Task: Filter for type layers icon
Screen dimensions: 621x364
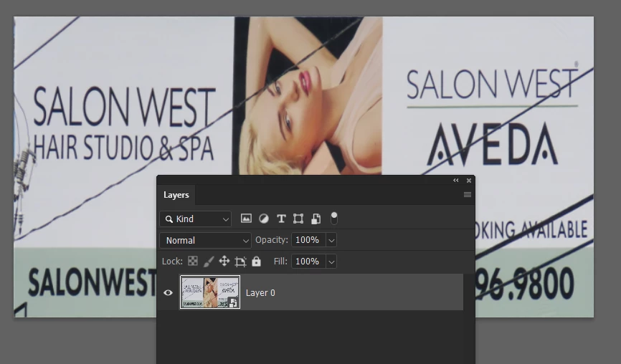Action: click(281, 219)
